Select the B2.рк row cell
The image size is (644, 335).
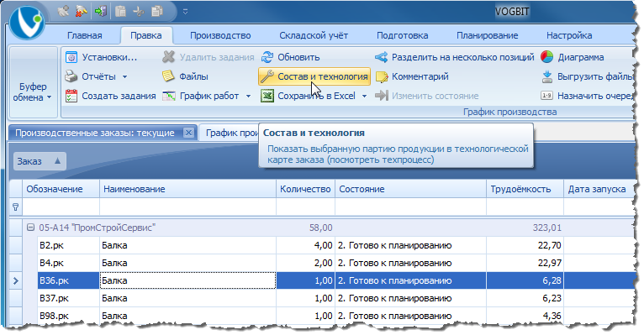(69, 246)
